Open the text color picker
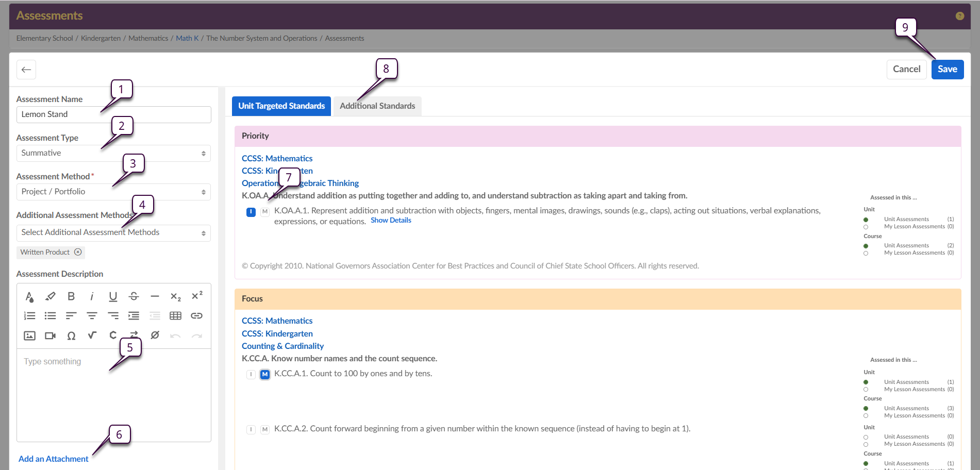Screen dimensions: 980x470 (30, 296)
